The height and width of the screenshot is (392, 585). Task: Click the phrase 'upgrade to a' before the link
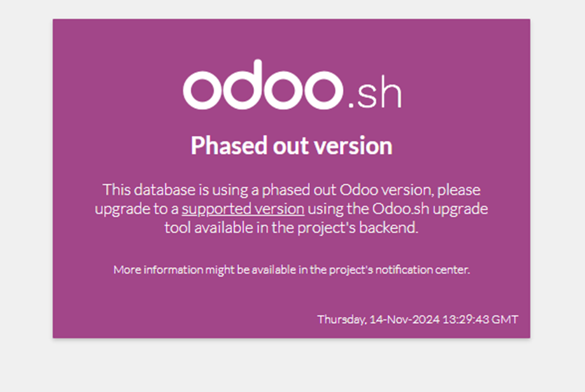137,209
